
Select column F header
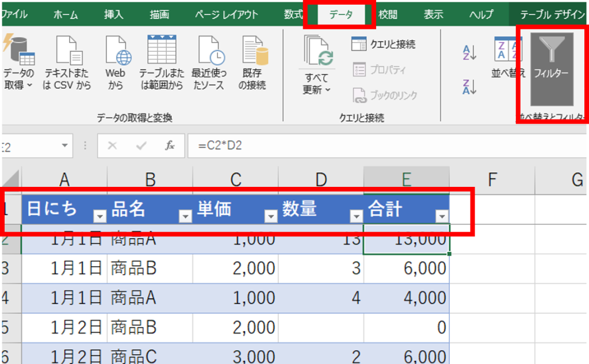pyautogui.click(x=492, y=180)
